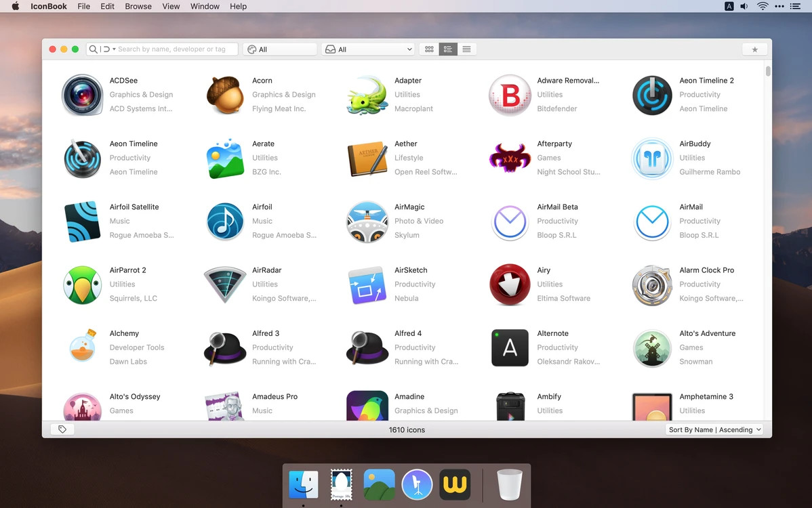
Task: Click the Aether notebook icon
Action: pos(367,158)
